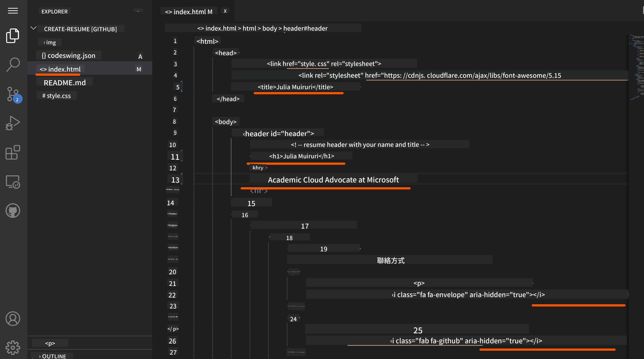644x359 pixels.
Task: Open the hamburger application menu
Action: tap(13, 11)
